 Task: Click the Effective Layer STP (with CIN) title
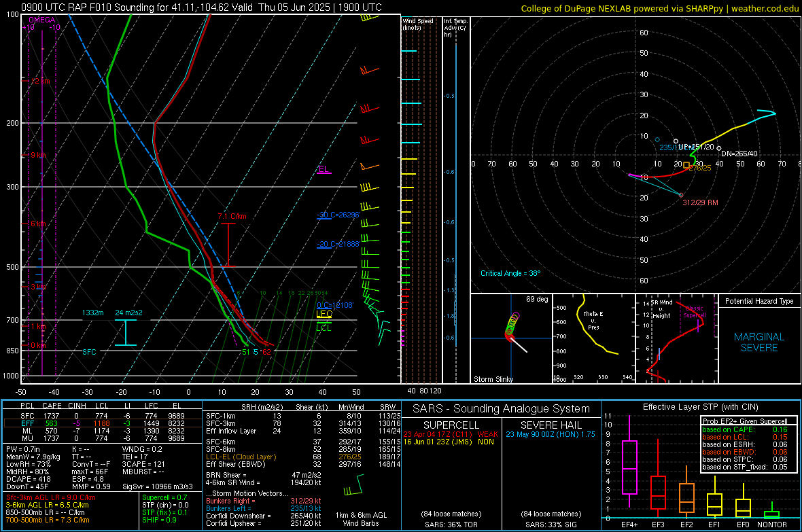700,407
